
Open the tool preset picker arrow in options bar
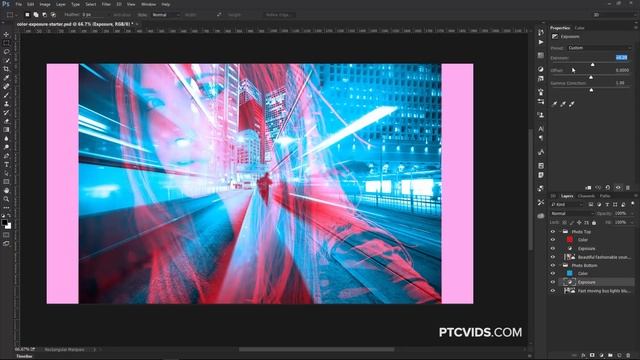tap(16, 15)
